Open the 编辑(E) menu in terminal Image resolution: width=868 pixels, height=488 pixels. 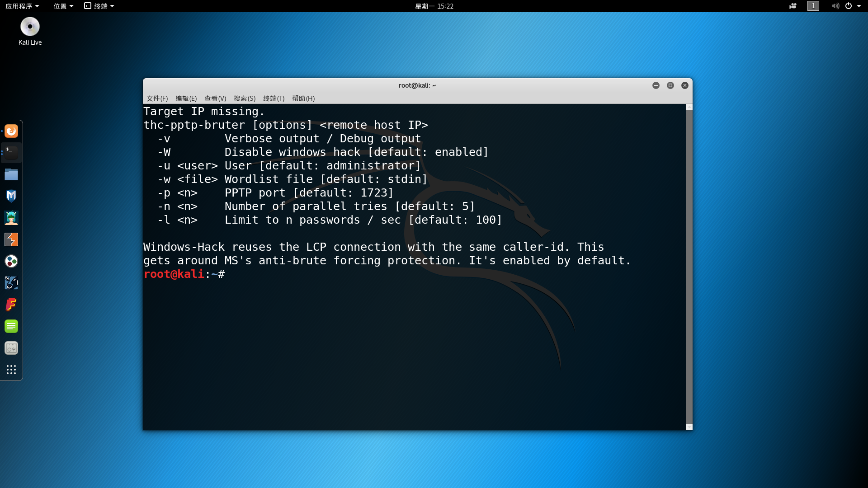coord(186,98)
